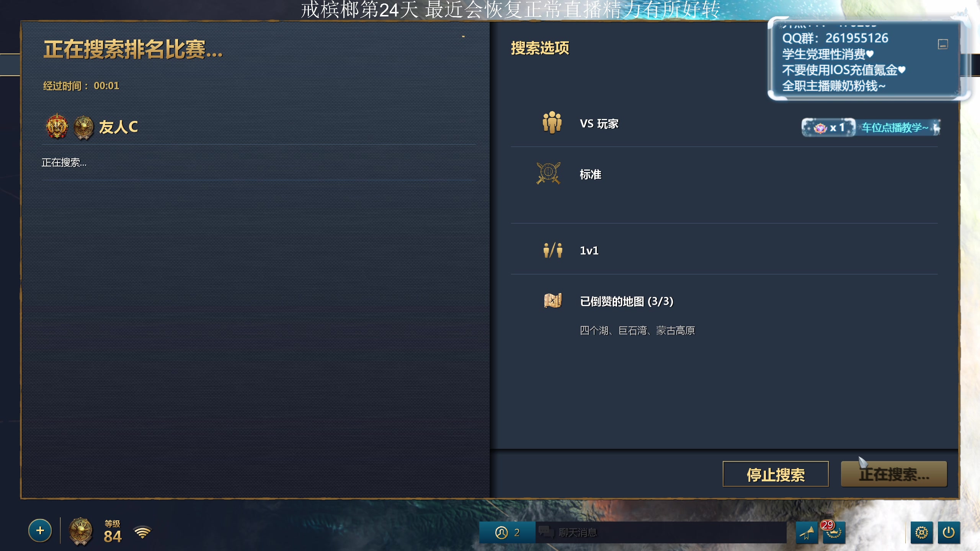This screenshot has width=980, height=551.
Task: Open the friends list showing 2 online
Action: point(507,532)
